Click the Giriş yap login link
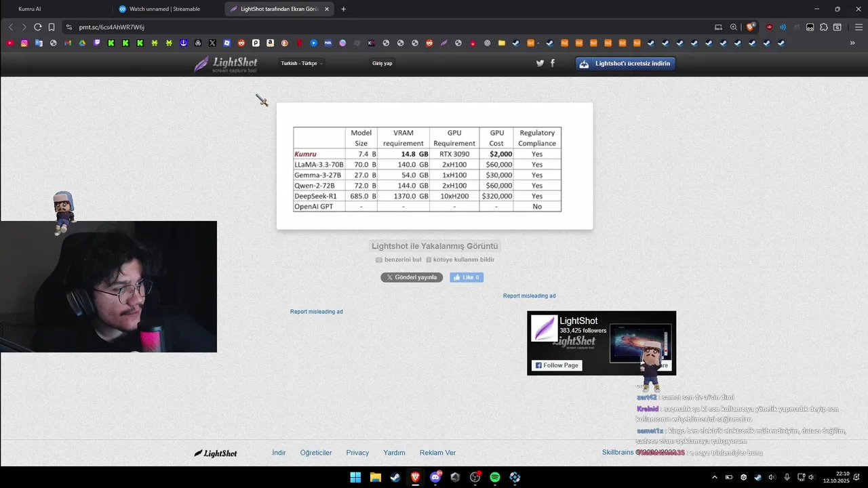 coord(382,63)
